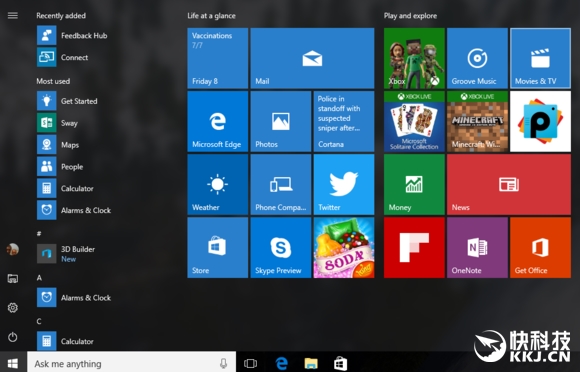Screen dimensions: 580x372
Task: Click the user account picture
Action: pos(13,249)
